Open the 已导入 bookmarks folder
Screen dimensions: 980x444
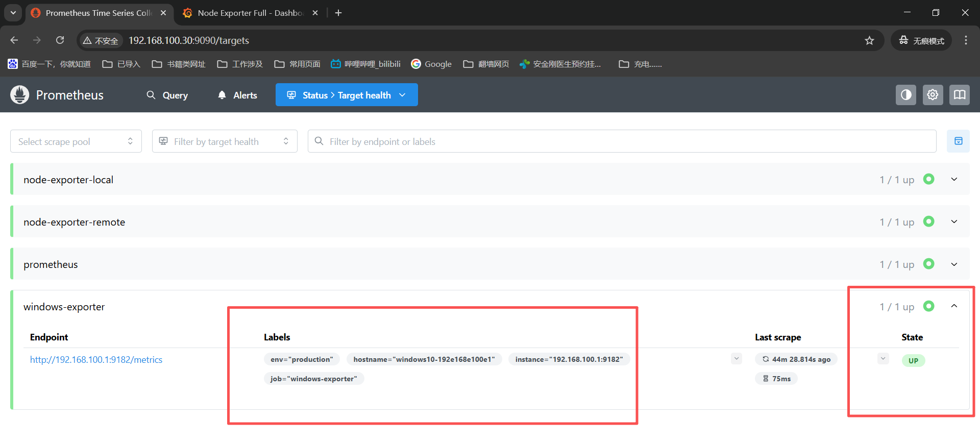[x=121, y=64]
